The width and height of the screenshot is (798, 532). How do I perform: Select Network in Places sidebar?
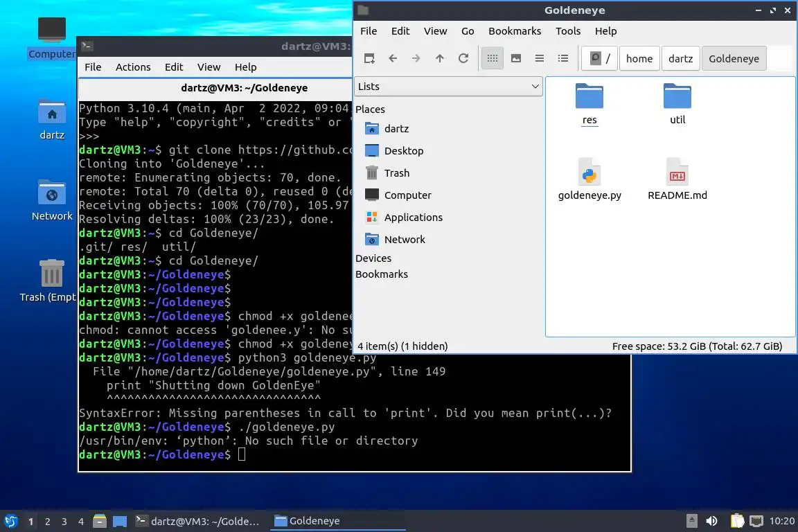(395, 239)
